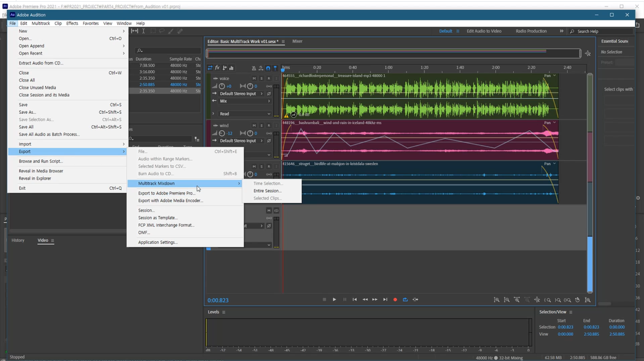Open Pan dropdown on wind clip
The image size is (644, 361).
(x=550, y=123)
